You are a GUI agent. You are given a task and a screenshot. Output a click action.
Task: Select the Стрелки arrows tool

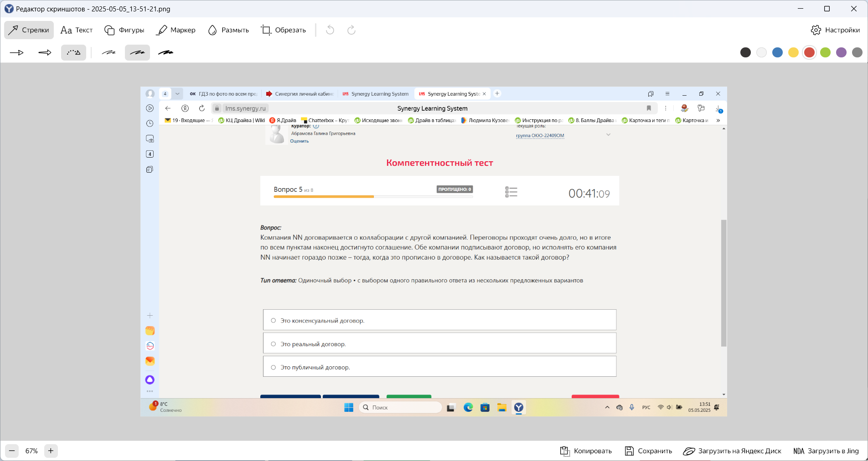[29, 30]
